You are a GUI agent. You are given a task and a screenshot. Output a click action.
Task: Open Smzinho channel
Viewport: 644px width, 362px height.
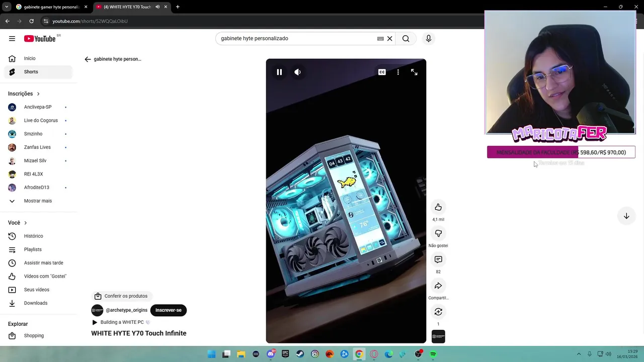pos(38,134)
